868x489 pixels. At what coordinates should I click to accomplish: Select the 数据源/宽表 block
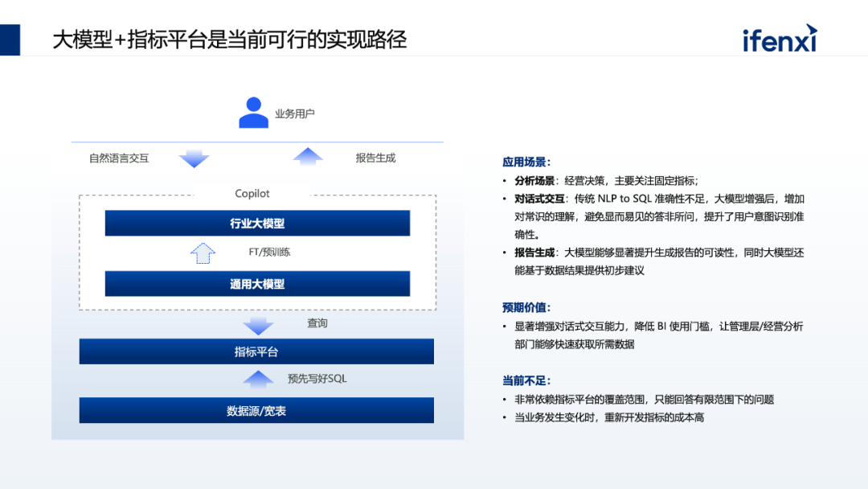point(256,410)
